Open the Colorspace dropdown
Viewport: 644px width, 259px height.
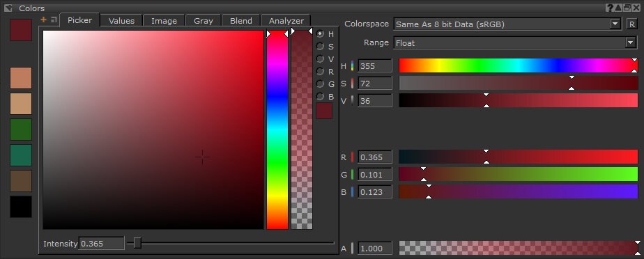pyautogui.click(x=507, y=24)
